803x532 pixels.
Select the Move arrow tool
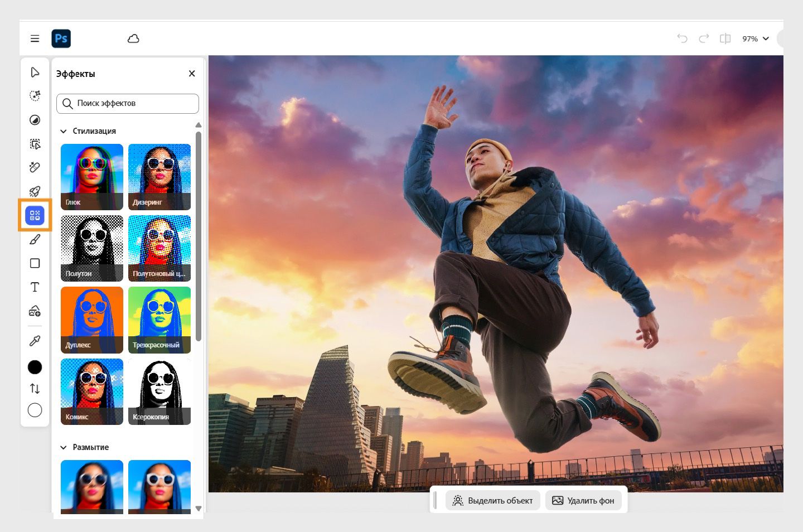coord(35,72)
